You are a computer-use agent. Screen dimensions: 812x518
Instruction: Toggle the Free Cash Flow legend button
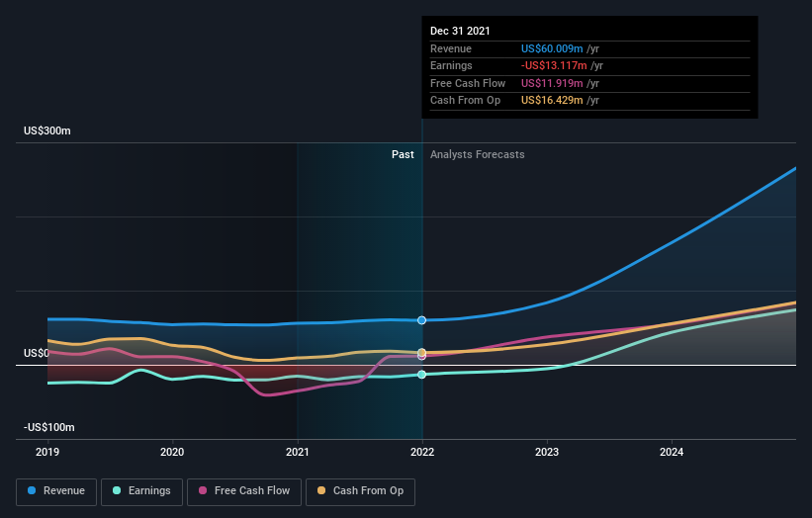tap(244, 491)
